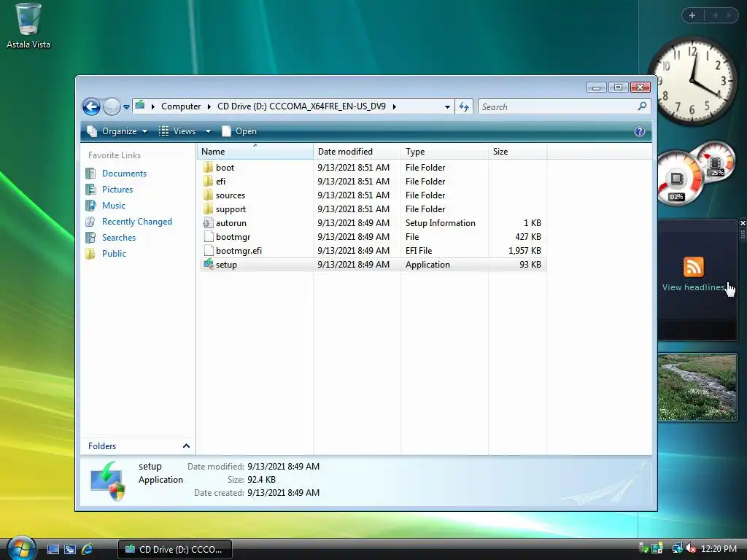747x560 pixels.
Task: Open the address bar history dropdown
Action: click(x=447, y=107)
